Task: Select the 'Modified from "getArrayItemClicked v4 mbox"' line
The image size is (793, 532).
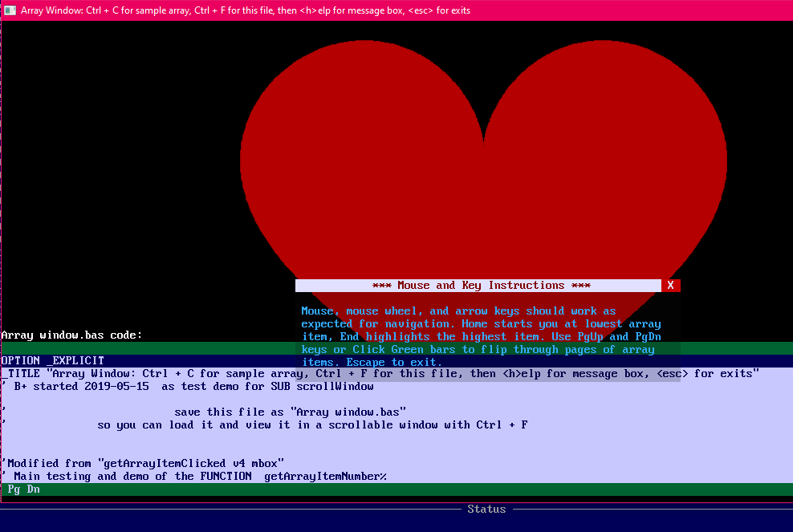Action: [396, 463]
